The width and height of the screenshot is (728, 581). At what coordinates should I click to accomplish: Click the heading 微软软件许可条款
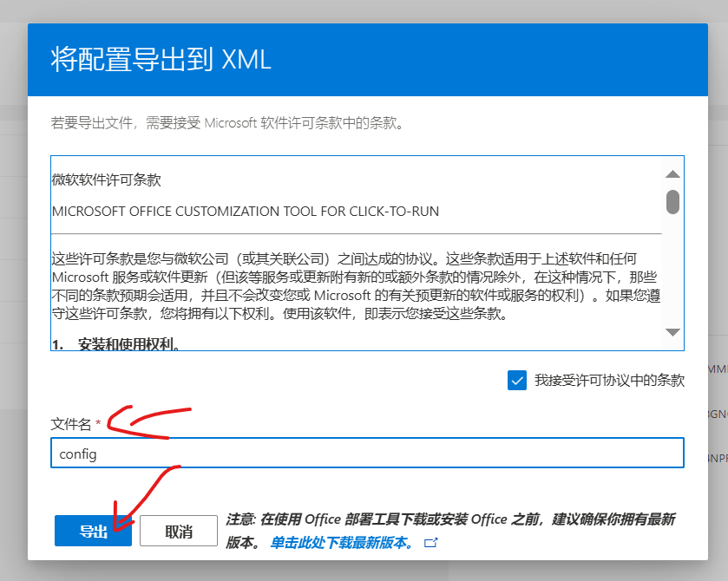coord(107,180)
